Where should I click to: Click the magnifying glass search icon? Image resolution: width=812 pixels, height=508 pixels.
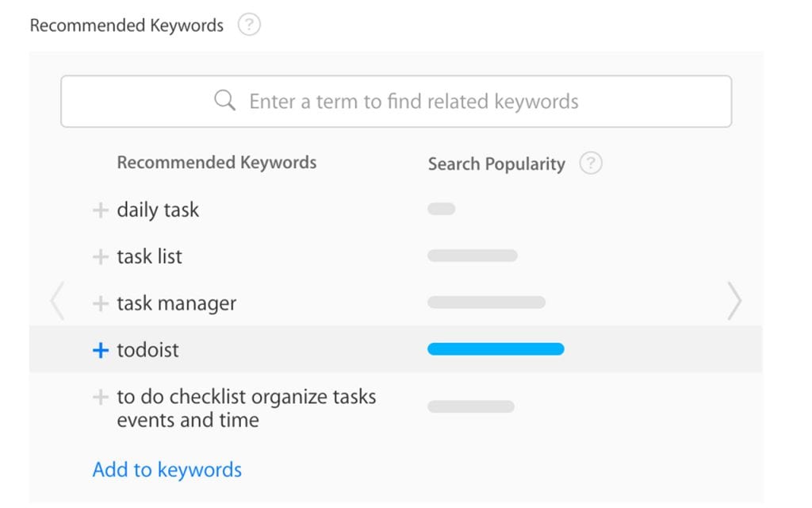(225, 101)
